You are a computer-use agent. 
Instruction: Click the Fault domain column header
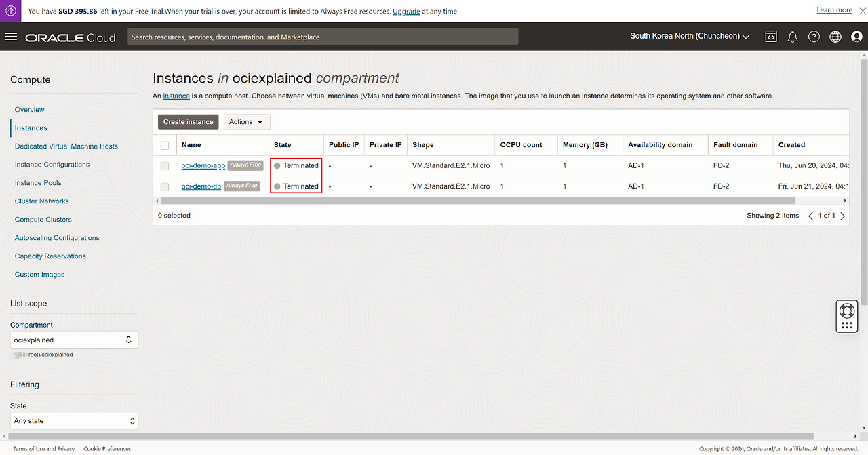click(x=736, y=145)
